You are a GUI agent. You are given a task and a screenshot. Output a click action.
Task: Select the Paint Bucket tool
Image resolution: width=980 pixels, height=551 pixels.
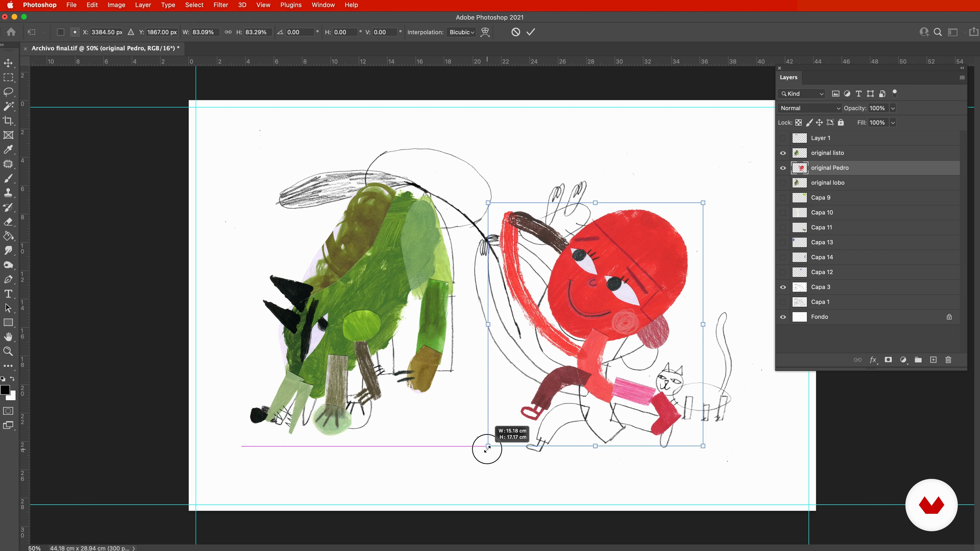point(8,236)
